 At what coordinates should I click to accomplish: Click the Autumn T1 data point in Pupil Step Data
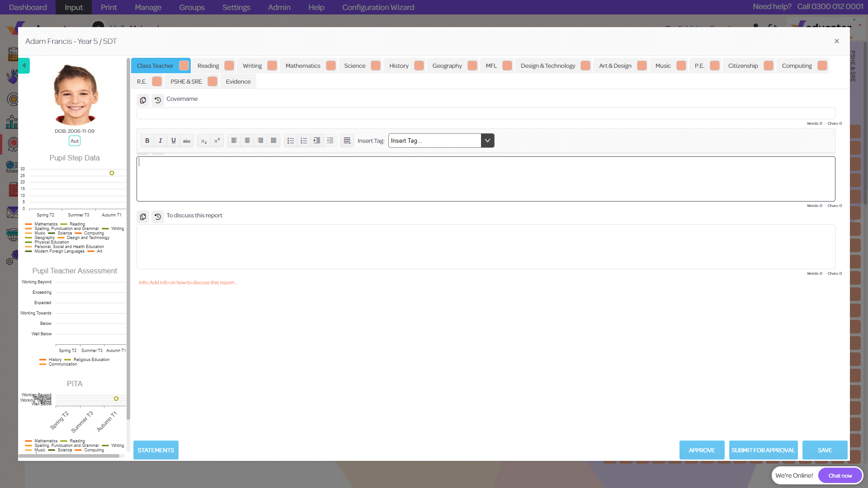[x=112, y=173]
